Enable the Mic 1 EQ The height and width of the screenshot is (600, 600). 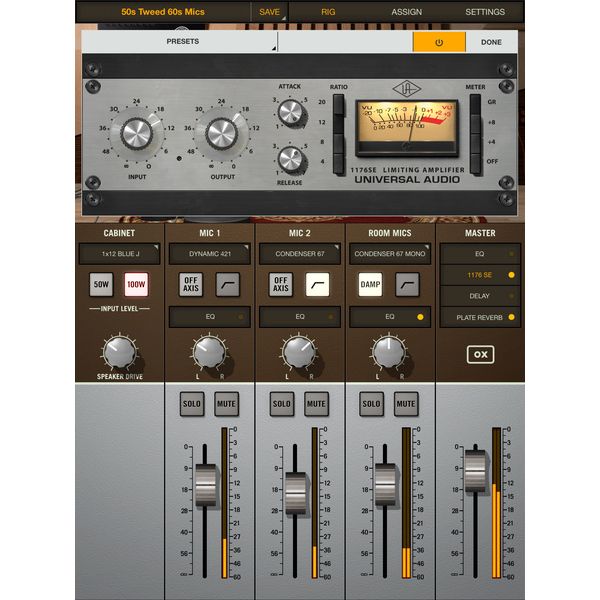(x=210, y=317)
